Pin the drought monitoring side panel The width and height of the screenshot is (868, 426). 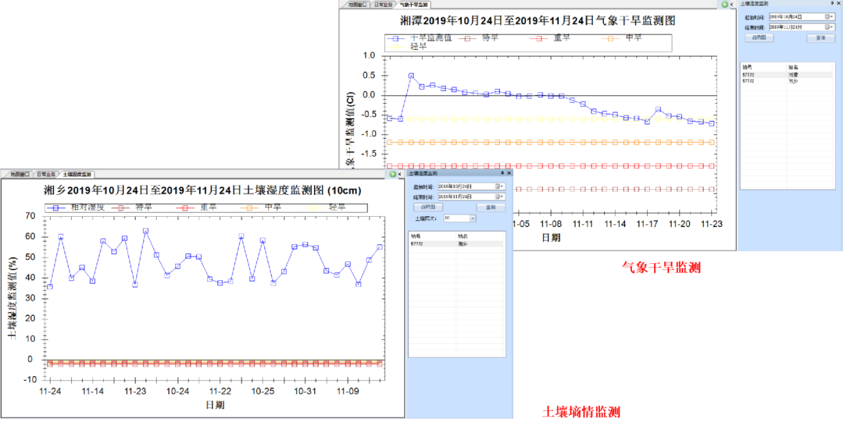tap(832, 4)
